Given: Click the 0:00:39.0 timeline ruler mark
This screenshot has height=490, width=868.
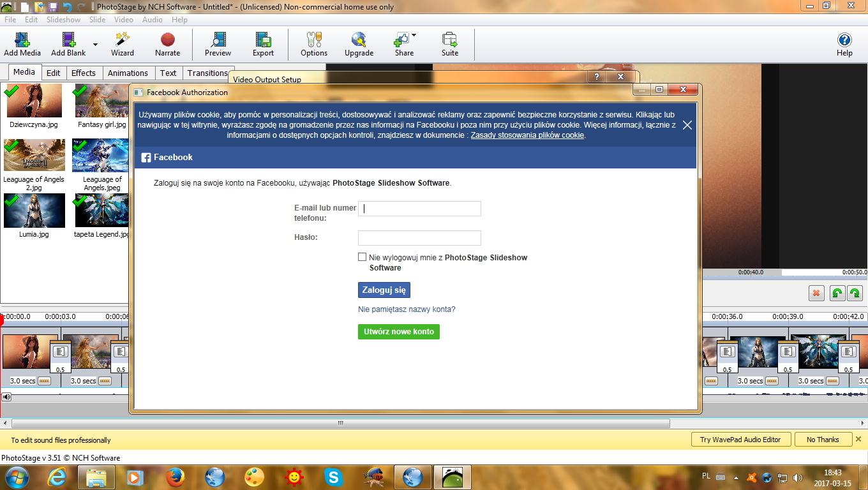Looking at the screenshot, I should click(788, 316).
